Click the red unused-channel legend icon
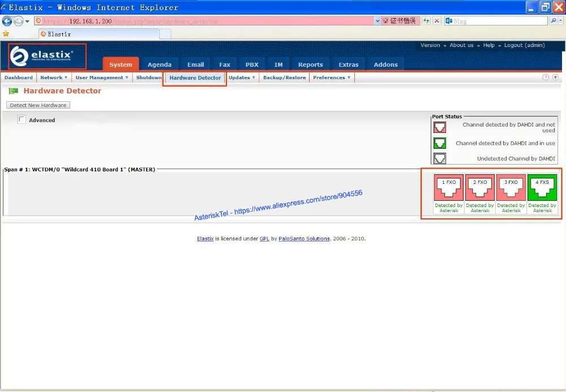Image resolution: width=566 pixels, height=392 pixels. point(440,127)
